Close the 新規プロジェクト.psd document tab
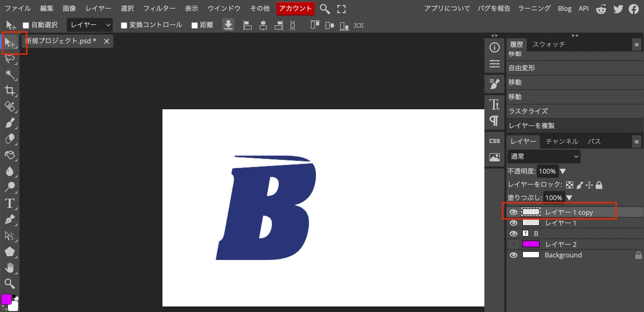The height and width of the screenshot is (312, 644). coord(106,41)
